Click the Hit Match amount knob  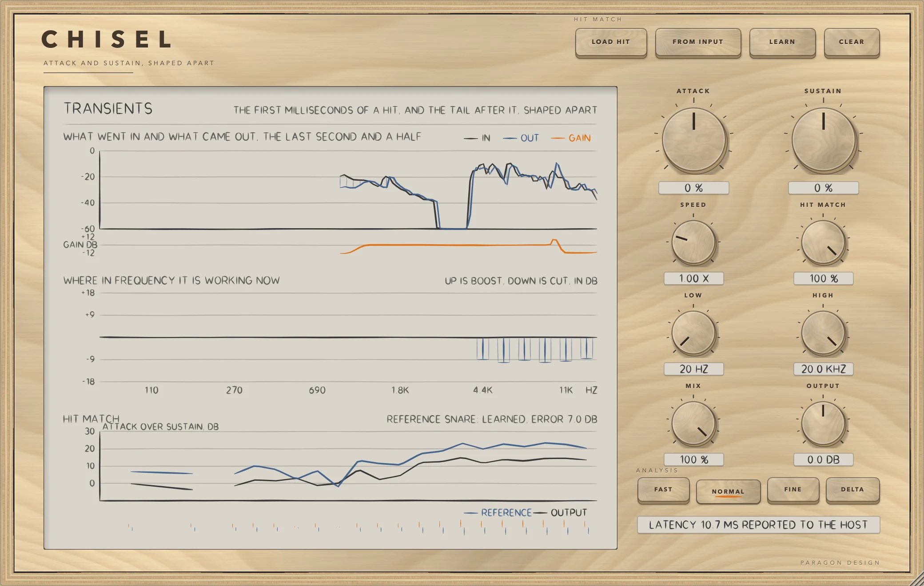tap(823, 242)
